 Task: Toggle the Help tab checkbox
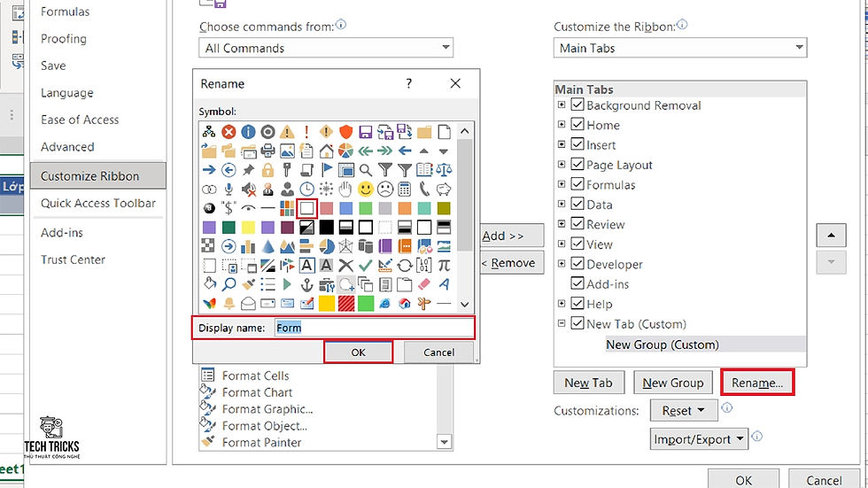(577, 304)
